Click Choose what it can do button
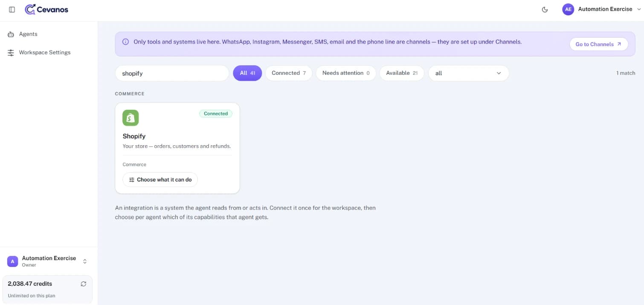644x305 pixels. click(160, 180)
